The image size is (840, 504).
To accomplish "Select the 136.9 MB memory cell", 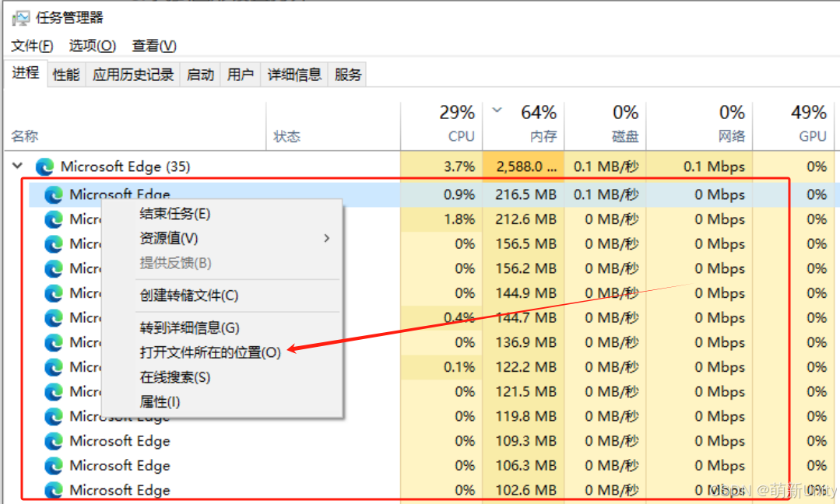I will click(x=523, y=342).
